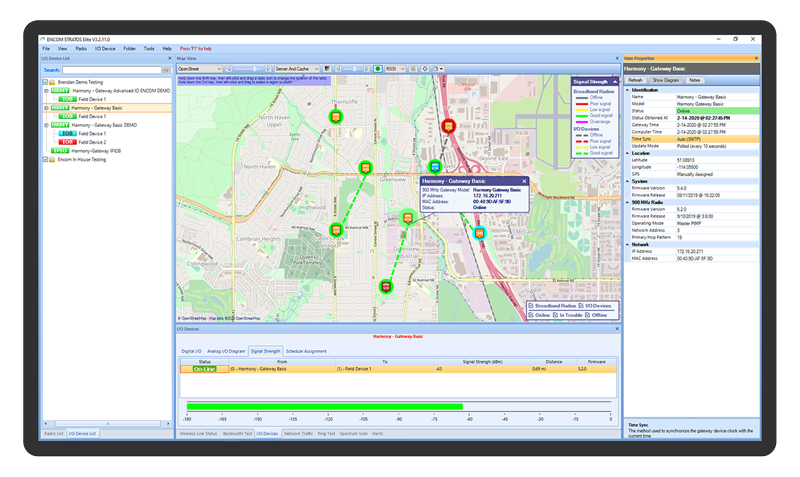Click the Refresh button in Item Properties
The width and height of the screenshot is (800, 477).
click(635, 80)
